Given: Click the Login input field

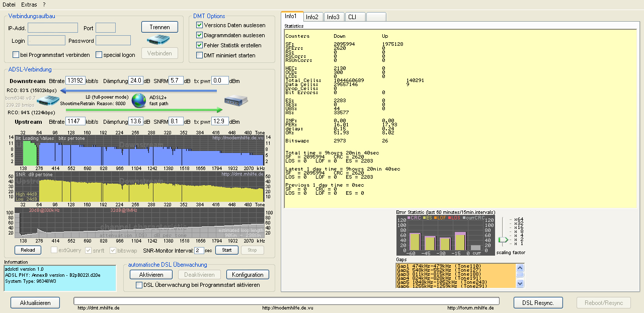Looking at the screenshot, I should click(x=46, y=40).
